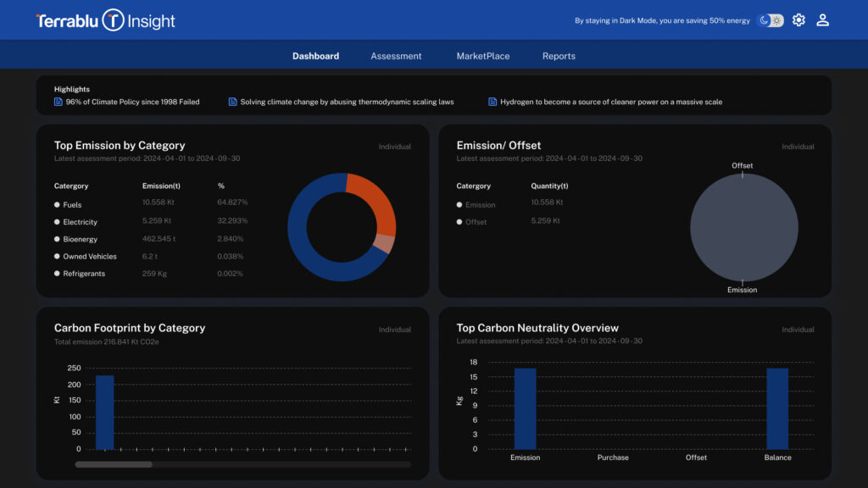Viewport: 868px width, 488px height.
Task: Open Individual selector in Top Emission card
Action: point(394,147)
